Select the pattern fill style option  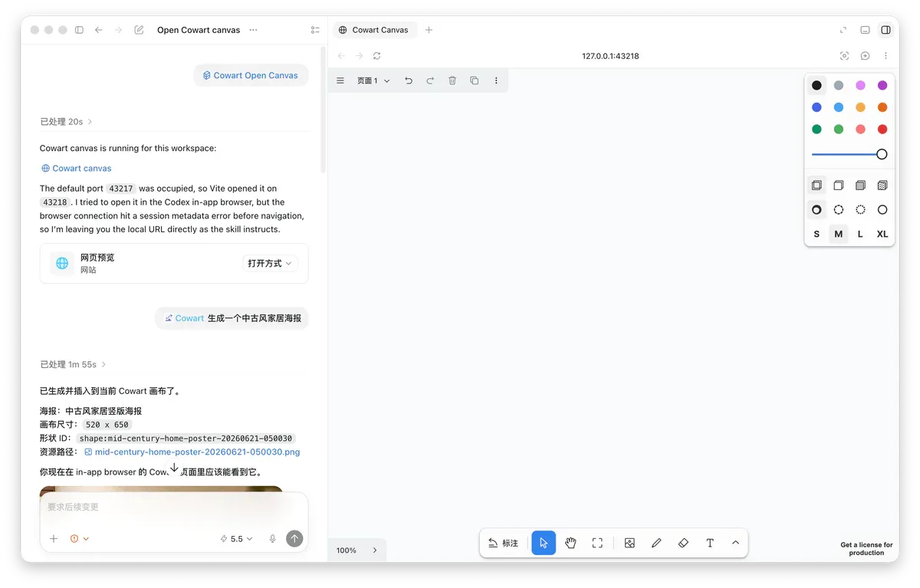click(882, 186)
